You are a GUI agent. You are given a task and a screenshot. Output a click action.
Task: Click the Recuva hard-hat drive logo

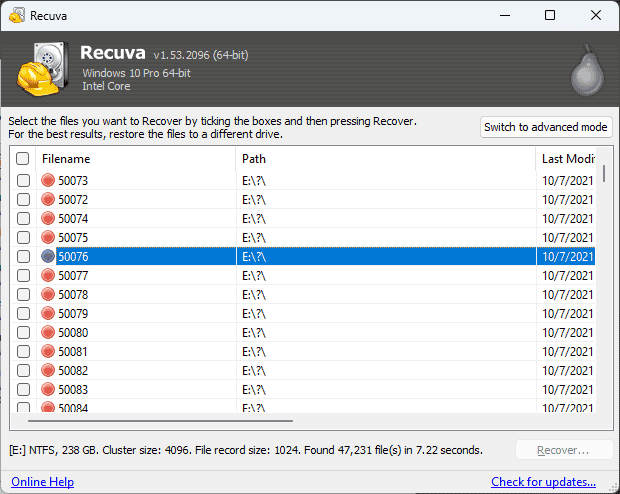[43, 69]
